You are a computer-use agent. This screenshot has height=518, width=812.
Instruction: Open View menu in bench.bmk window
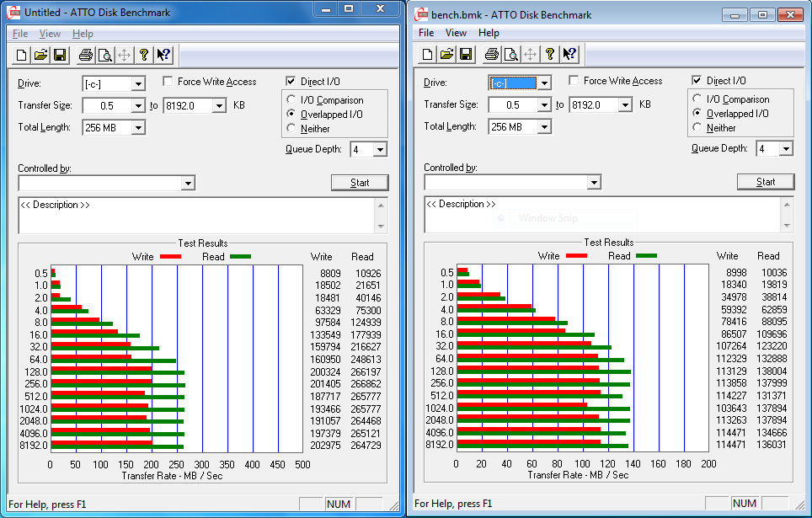[x=456, y=33]
